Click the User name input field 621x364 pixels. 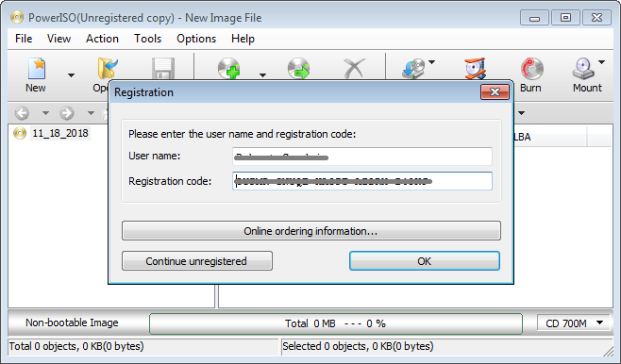[362, 157]
